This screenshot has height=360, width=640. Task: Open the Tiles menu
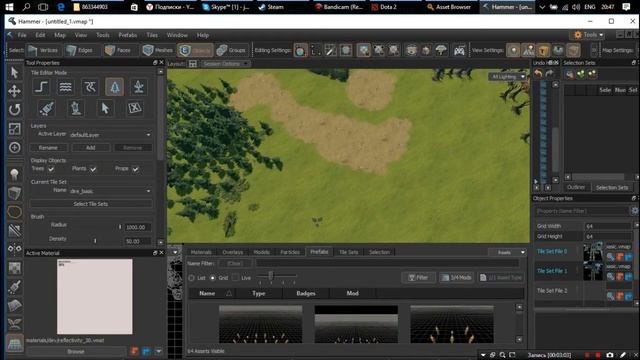coord(152,35)
